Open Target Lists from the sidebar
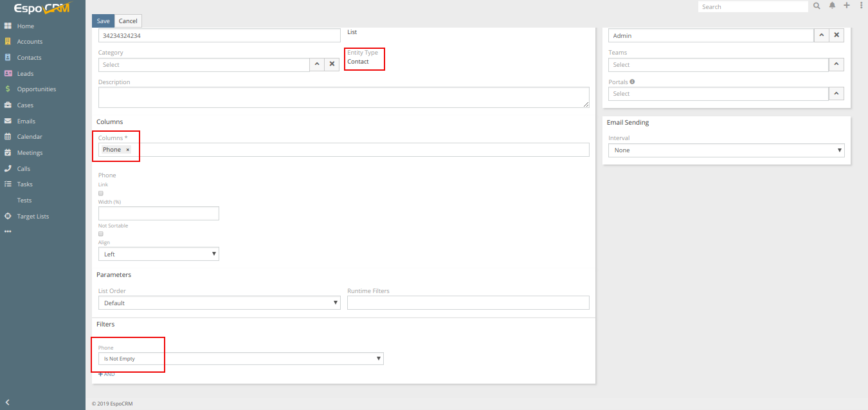 pos(33,217)
